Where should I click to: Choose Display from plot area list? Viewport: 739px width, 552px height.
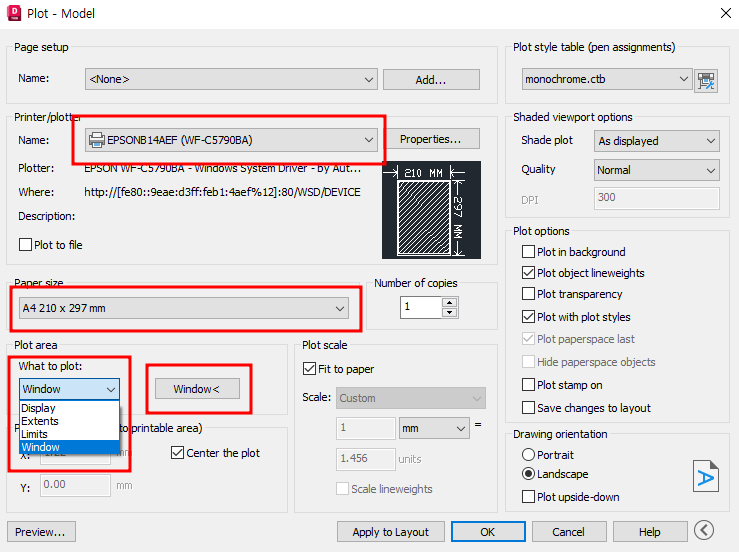point(69,408)
